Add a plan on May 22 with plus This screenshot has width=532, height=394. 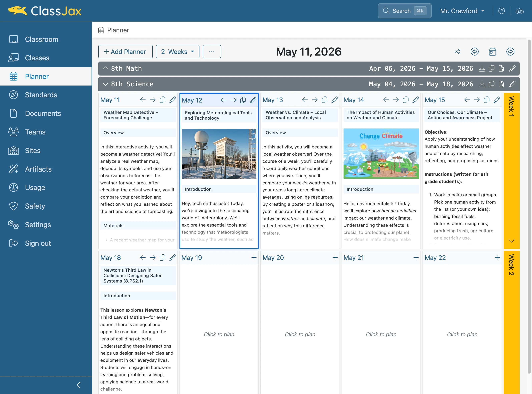point(497,258)
